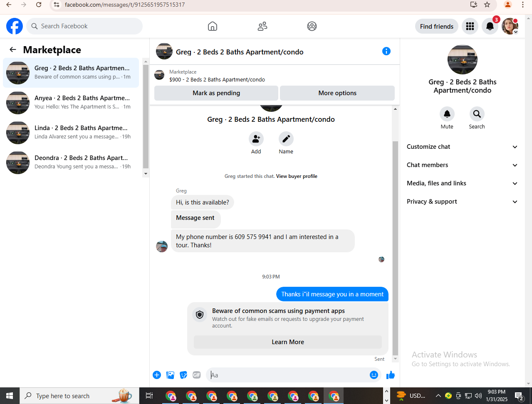
Task: Expand the Privacy & support section
Action: point(462,202)
